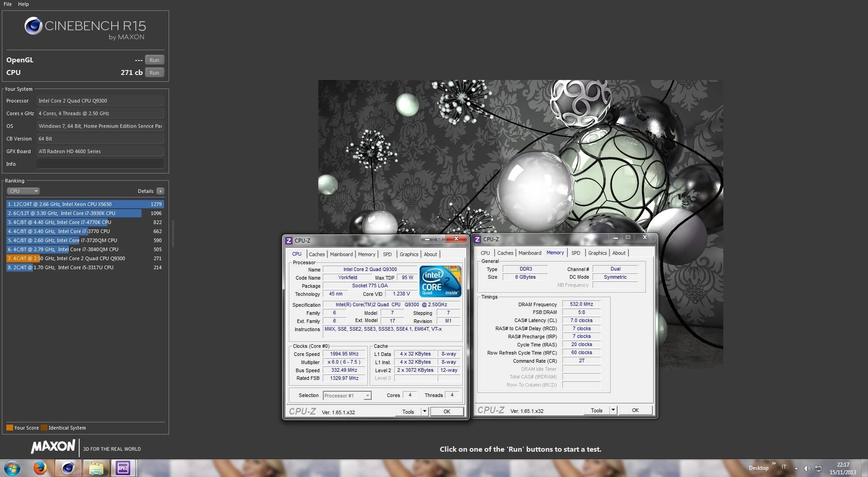
Task: Select Mainboard tab in right CPU-Z window
Action: coord(530,253)
